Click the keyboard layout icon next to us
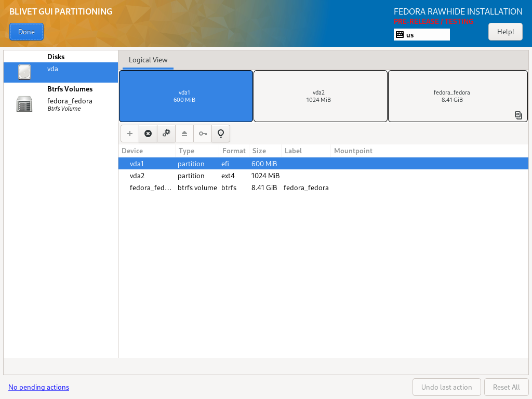Screen dimensions: 532x399 (400, 35)
